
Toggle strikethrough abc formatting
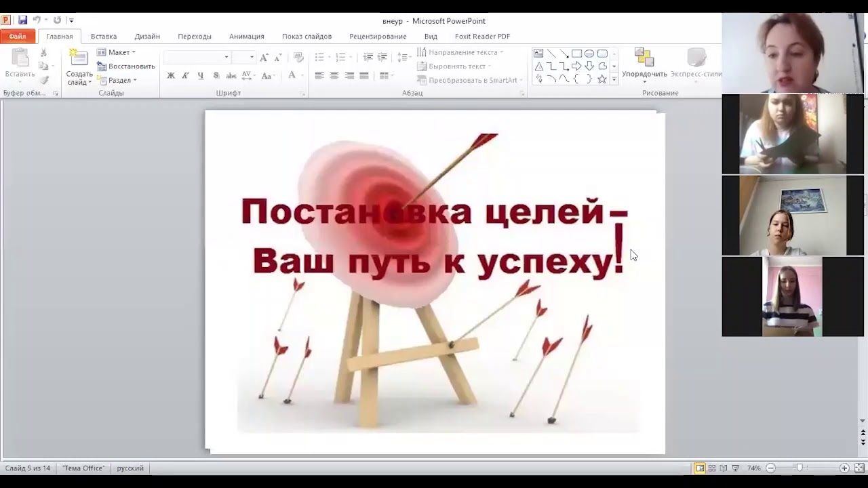tap(231, 75)
